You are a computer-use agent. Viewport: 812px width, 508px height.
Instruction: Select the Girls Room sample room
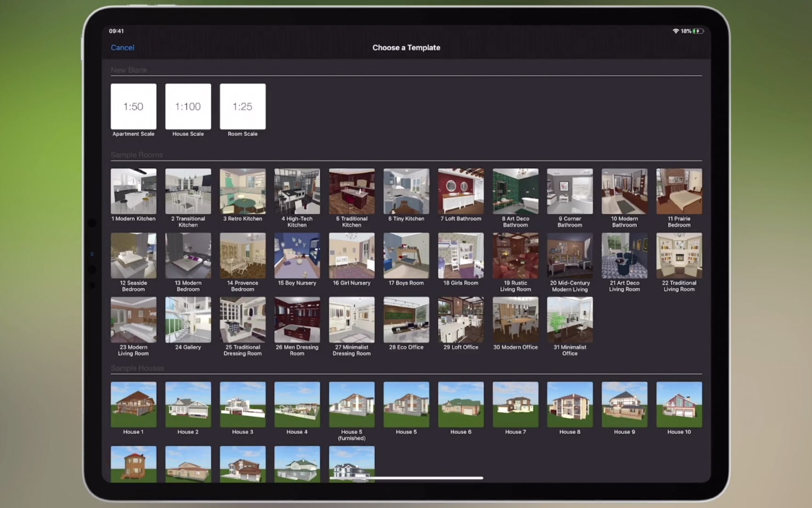[460, 255]
